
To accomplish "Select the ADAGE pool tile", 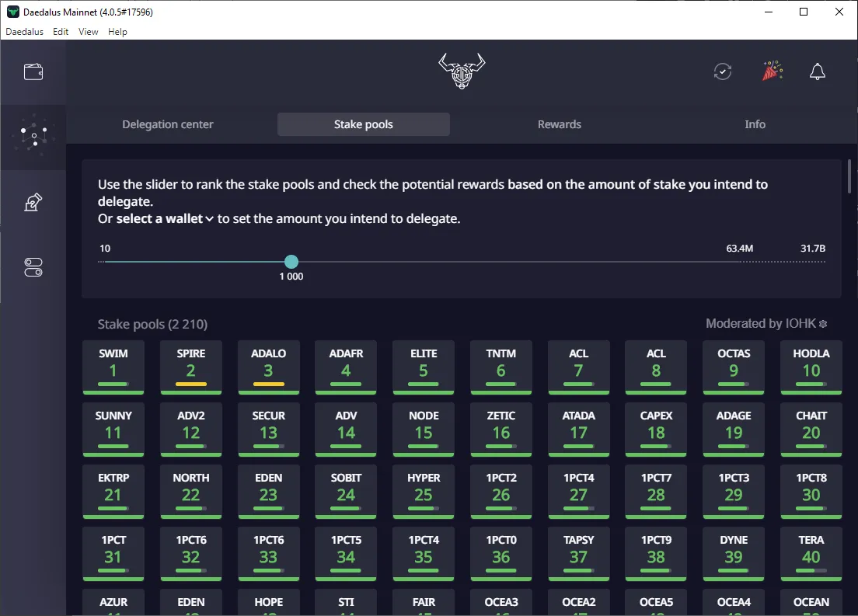I will (734, 430).
